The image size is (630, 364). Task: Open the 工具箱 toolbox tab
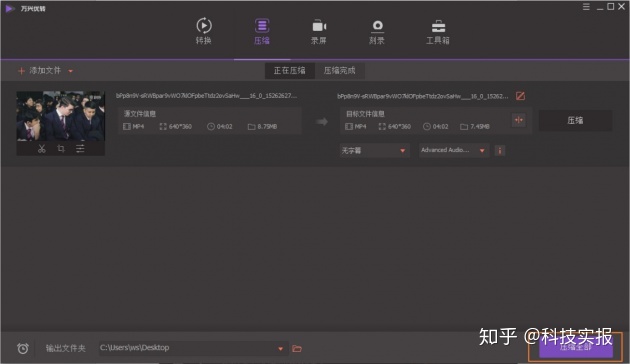tap(438, 31)
